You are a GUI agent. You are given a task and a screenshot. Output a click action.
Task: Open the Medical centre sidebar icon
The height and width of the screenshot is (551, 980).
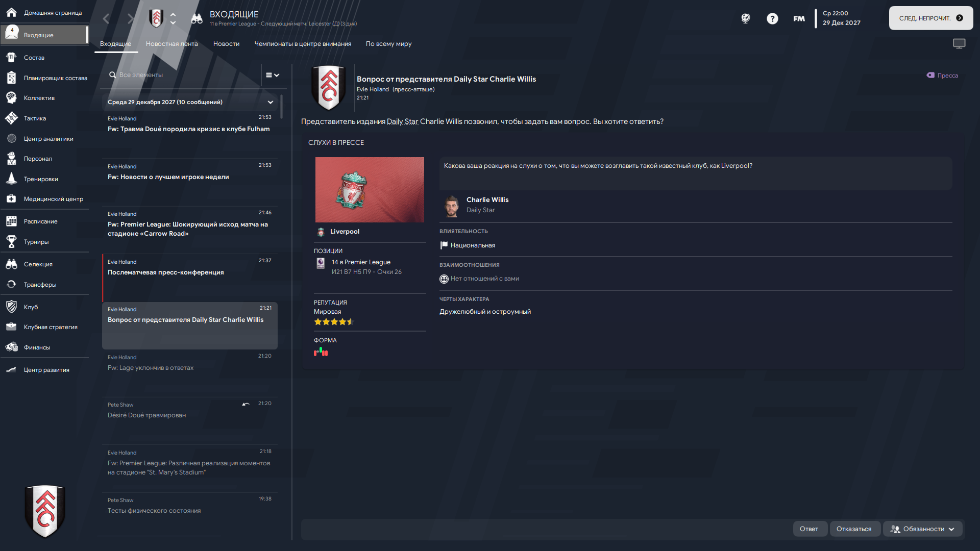(11, 199)
